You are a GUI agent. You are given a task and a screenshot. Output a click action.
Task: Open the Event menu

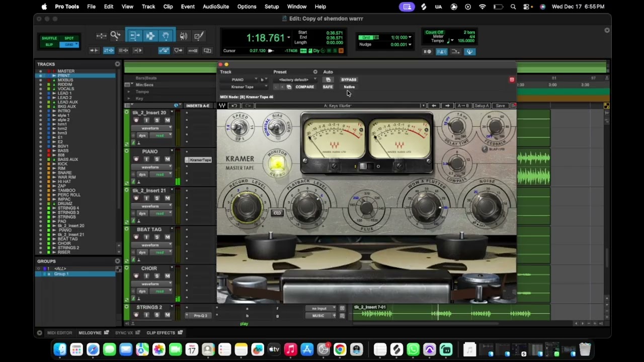pos(188,7)
